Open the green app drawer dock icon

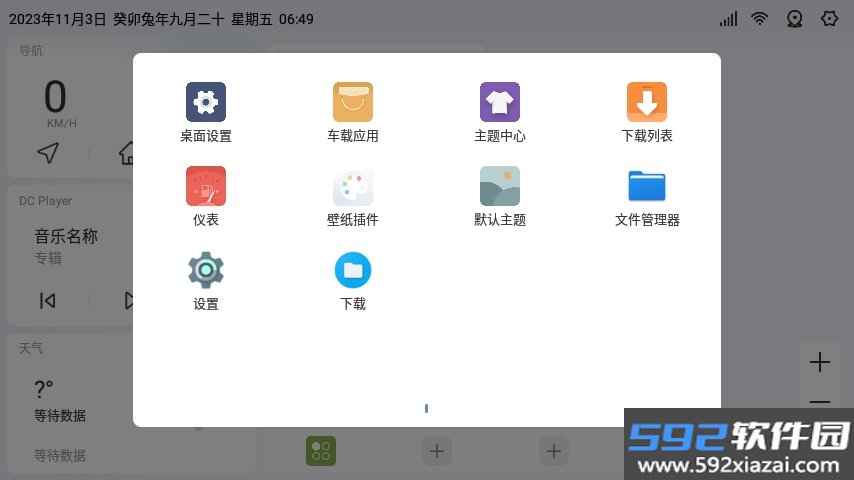[321, 451]
